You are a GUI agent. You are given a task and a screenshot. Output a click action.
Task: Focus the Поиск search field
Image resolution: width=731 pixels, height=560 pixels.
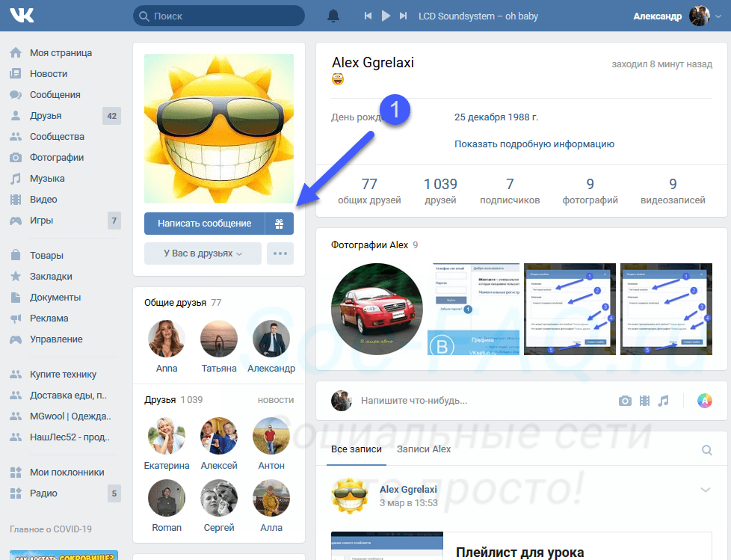[219, 16]
